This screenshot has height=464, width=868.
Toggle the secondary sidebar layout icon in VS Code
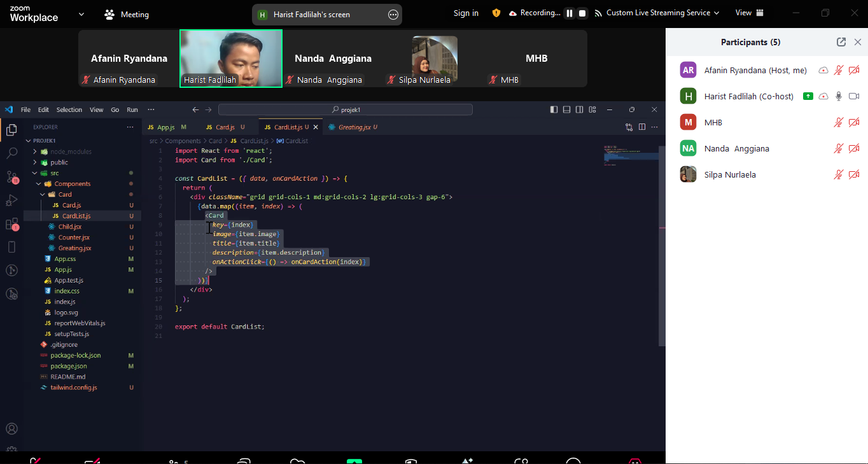point(579,109)
